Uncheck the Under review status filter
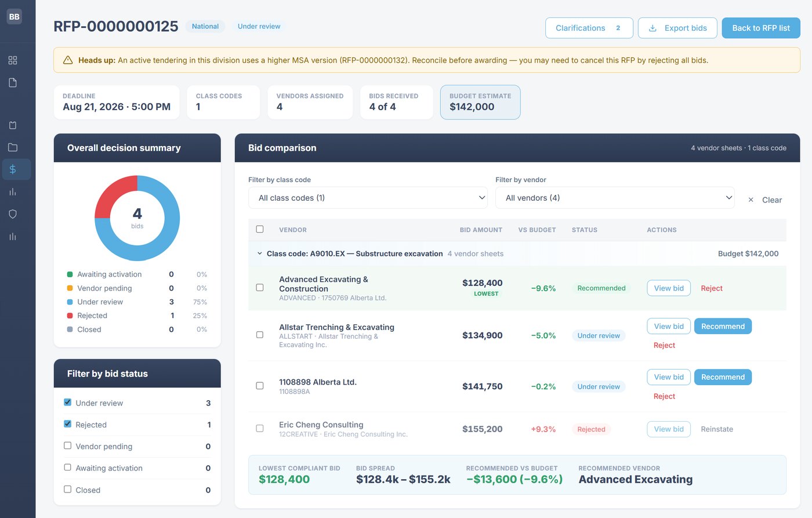The width and height of the screenshot is (812, 518). coord(67,402)
